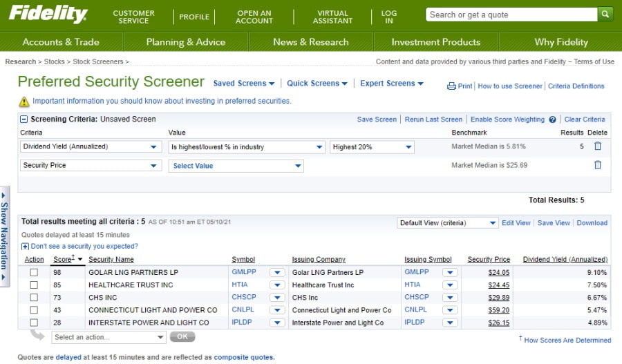622x364 pixels.
Task: Open the "Select an action" dropdown
Action: (x=109, y=337)
